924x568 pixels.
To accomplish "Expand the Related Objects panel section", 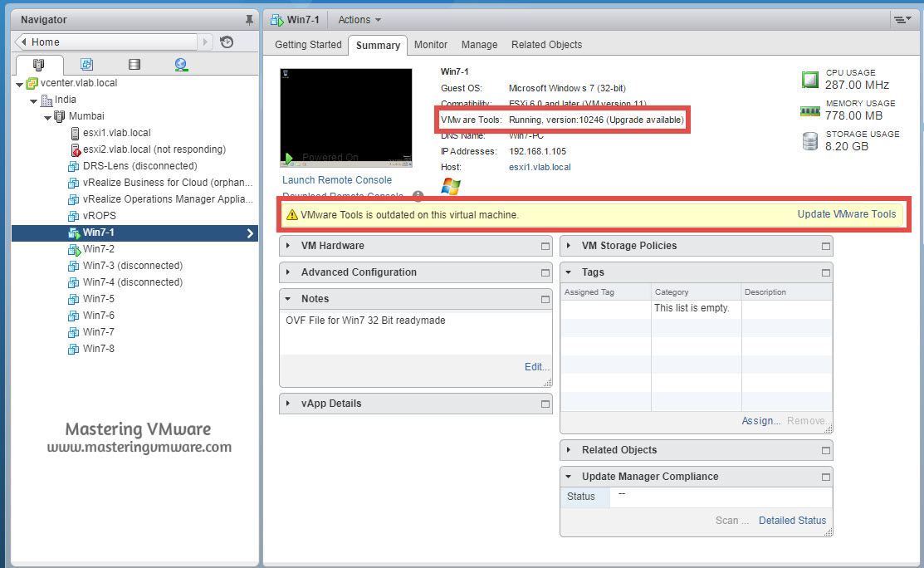I will pyautogui.click(x=569, y=450).
